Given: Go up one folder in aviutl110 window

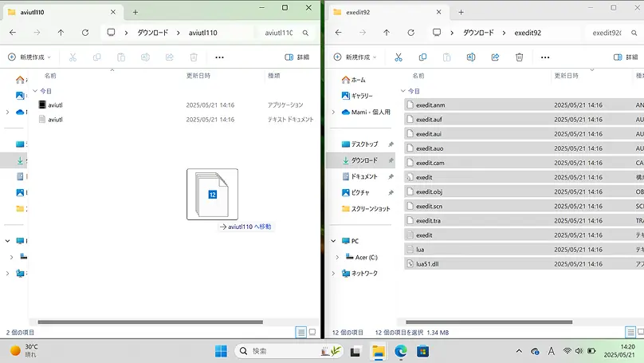Looking at the screenshot, I should click(x=61, y=33).
